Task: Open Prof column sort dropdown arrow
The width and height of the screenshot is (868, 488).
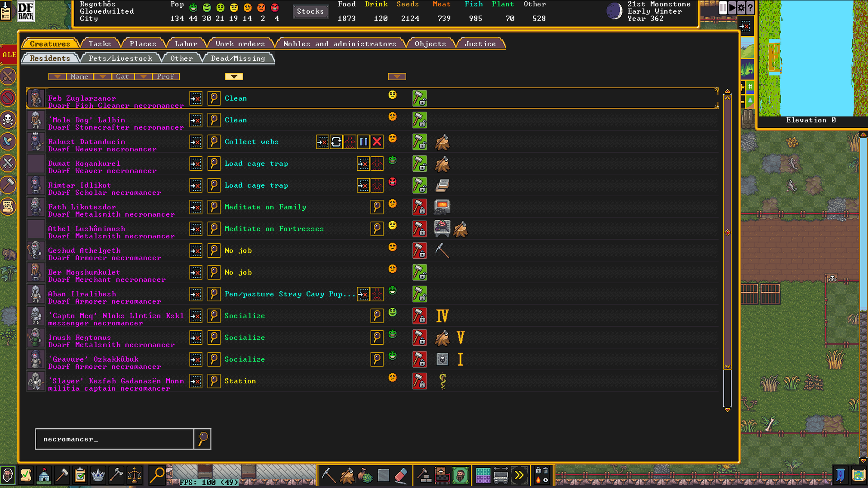Action: click(x=144, y=77)
